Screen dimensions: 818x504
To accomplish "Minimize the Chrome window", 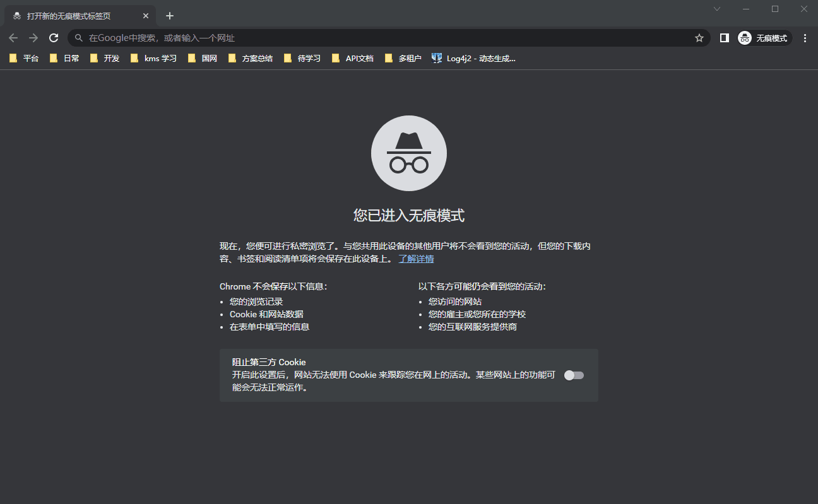I will [x=746, y=9].
